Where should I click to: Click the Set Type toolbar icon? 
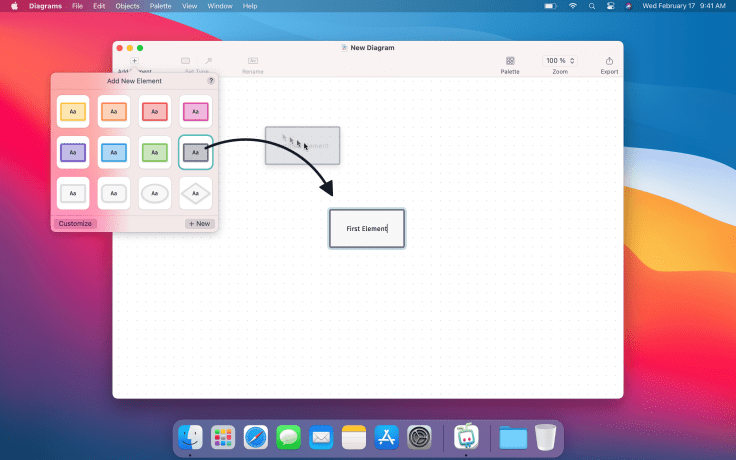tap(185, 61)
